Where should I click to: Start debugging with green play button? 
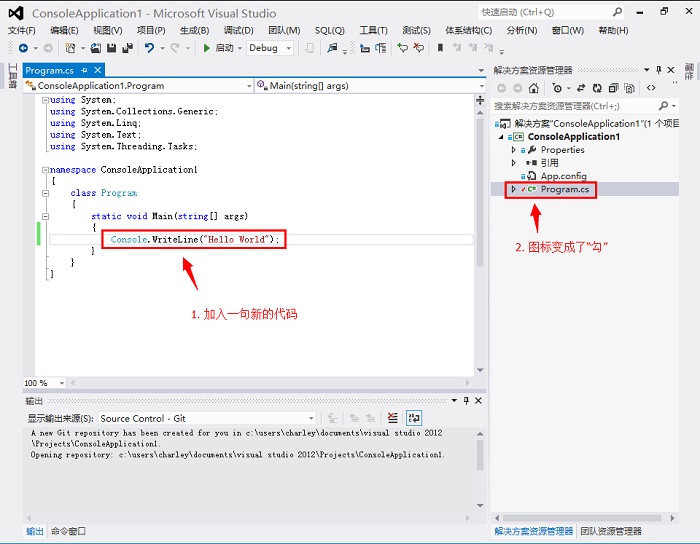click(x=206, y=48)
